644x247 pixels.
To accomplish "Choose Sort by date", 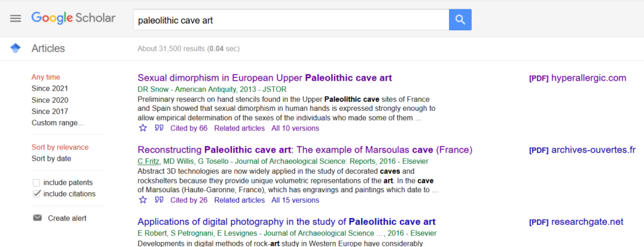I will click(52, 159).
